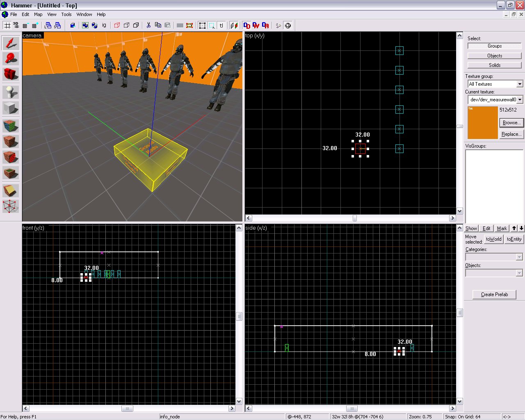Show all hidden objects
Viewport: 525px width, 420px height.
136,25
